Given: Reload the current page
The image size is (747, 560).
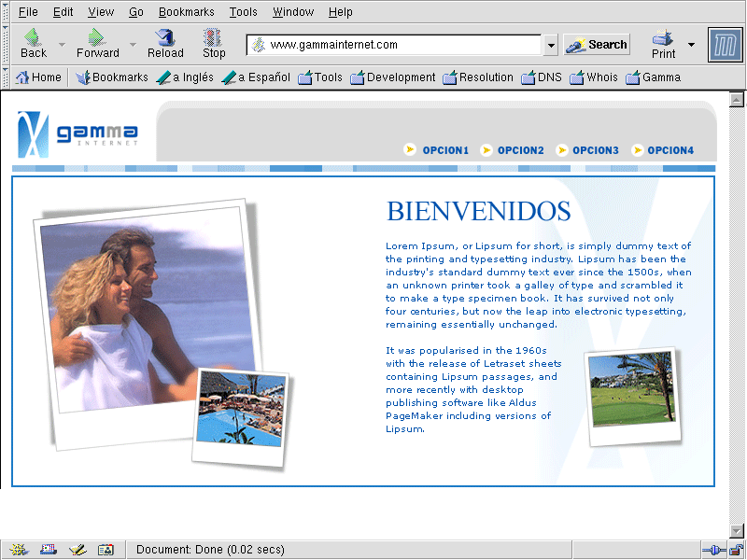Looking at the screenshot, I should coord(165,43).
